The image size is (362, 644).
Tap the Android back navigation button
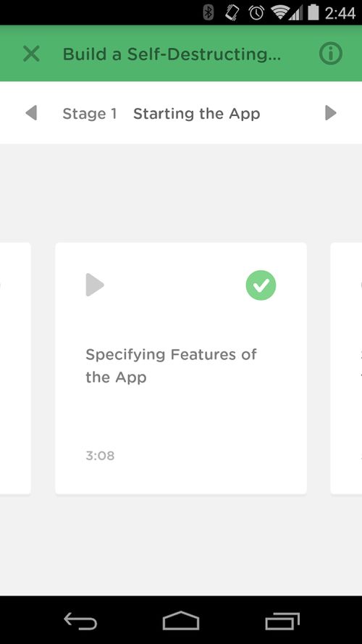(80, 621)
